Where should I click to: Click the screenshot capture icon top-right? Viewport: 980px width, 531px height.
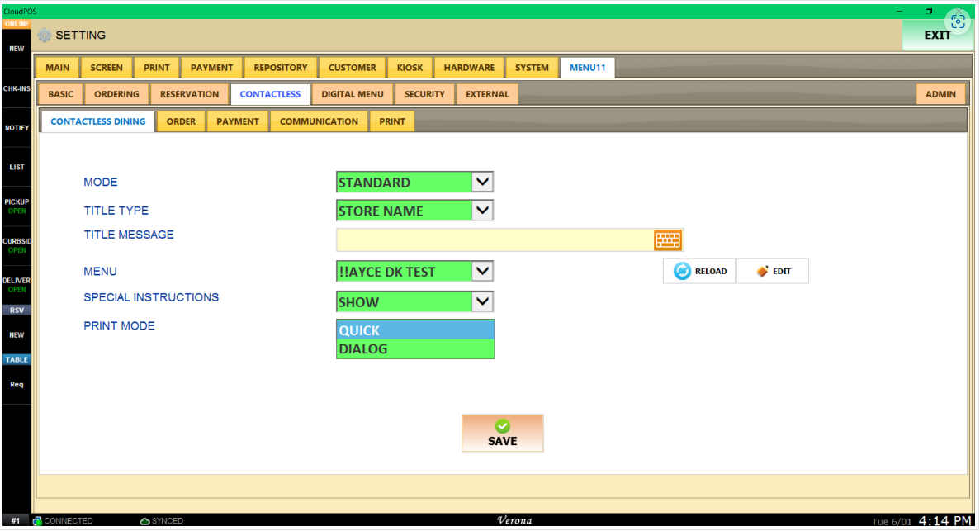(958, 22)
